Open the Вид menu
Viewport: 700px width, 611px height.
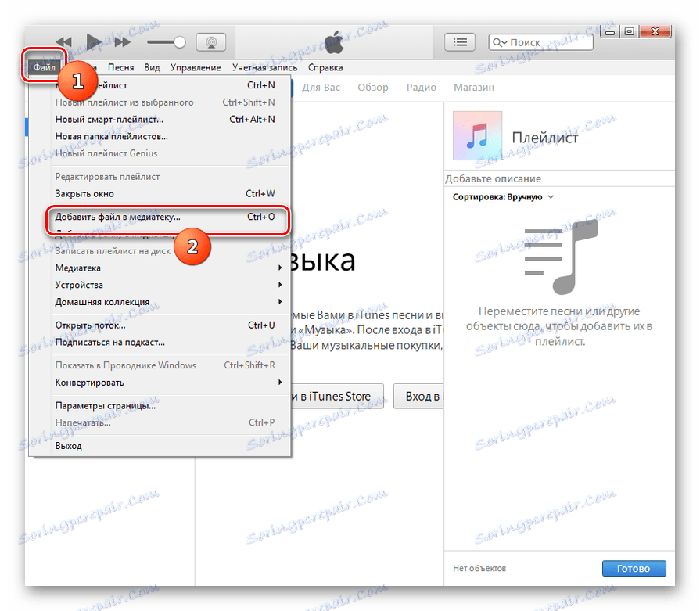[152, 67]
